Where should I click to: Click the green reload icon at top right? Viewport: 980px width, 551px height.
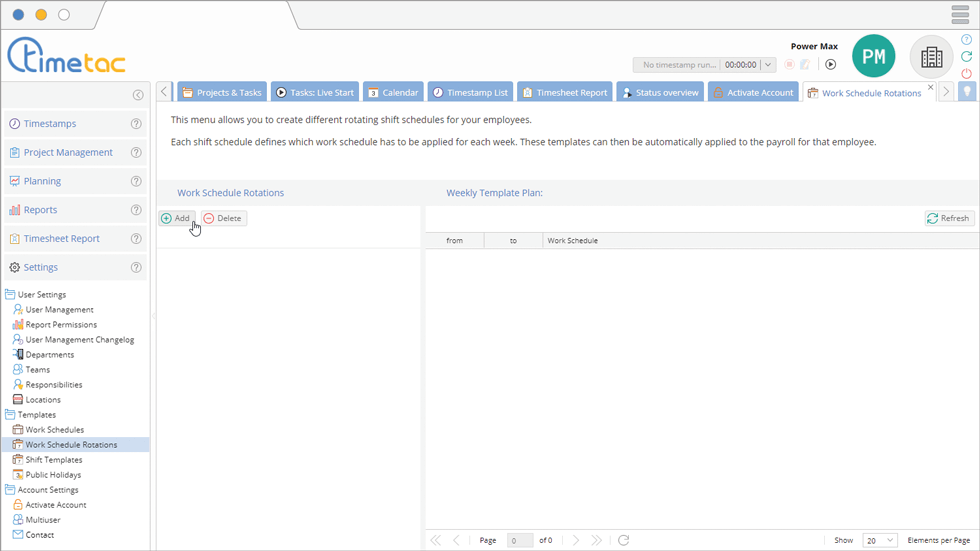pyautogui.click(x=966, y=56)
